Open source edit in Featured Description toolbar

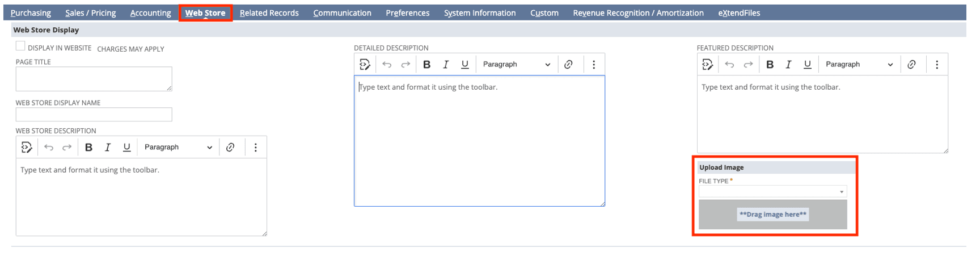(x=708, y=65)
